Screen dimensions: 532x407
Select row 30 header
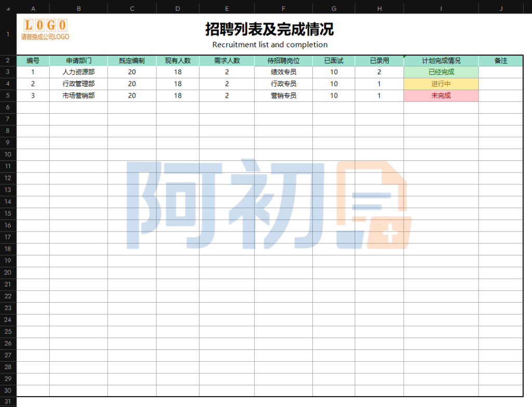pyautogui.click(x=8, y=391)
